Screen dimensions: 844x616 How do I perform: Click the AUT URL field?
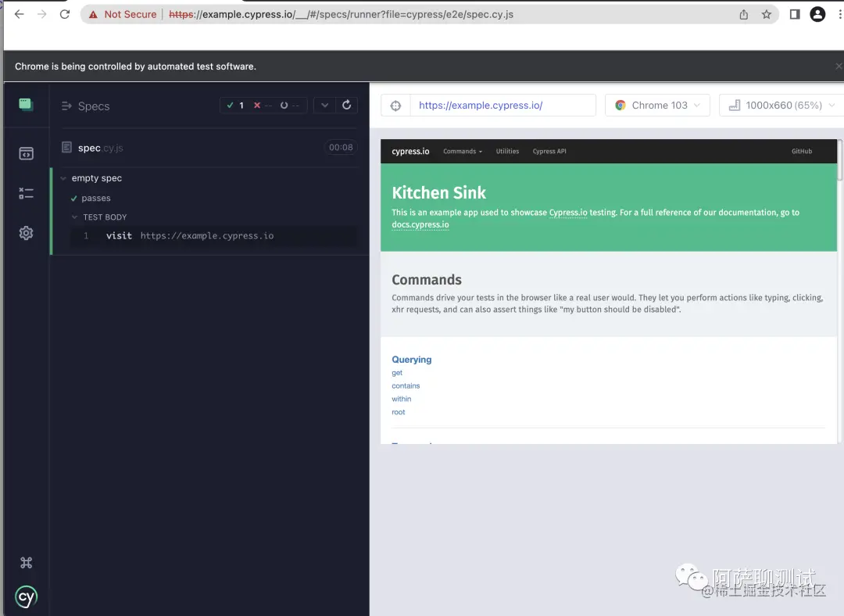point(502,106)
